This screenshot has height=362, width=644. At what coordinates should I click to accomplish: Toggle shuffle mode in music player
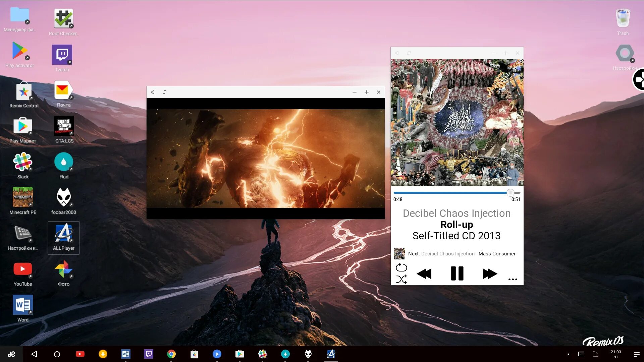click(x=401, y=279)
